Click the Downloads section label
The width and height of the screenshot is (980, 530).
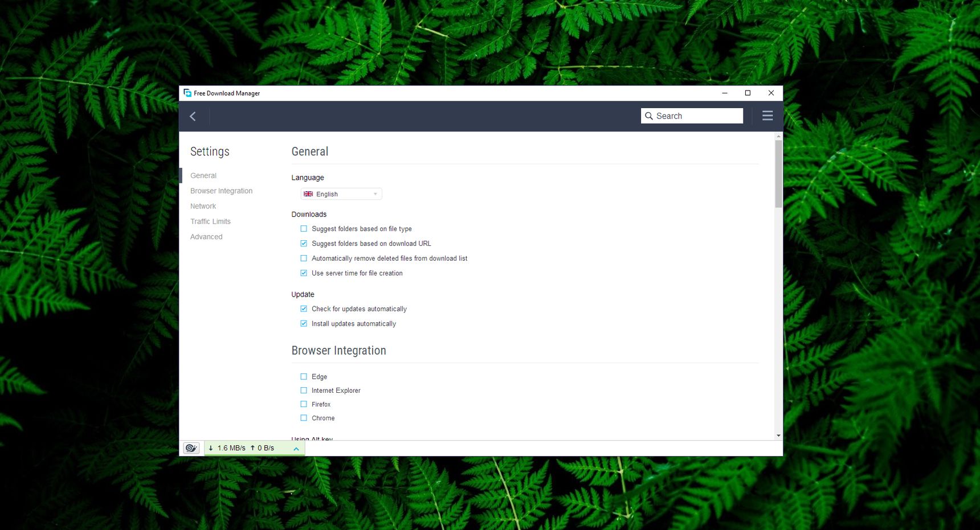tap(309, 215)
